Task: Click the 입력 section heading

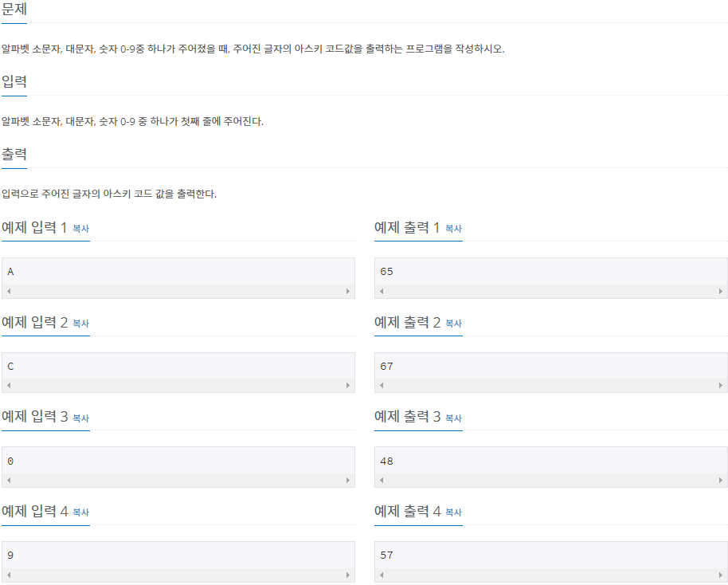Action: click(14, 81)
